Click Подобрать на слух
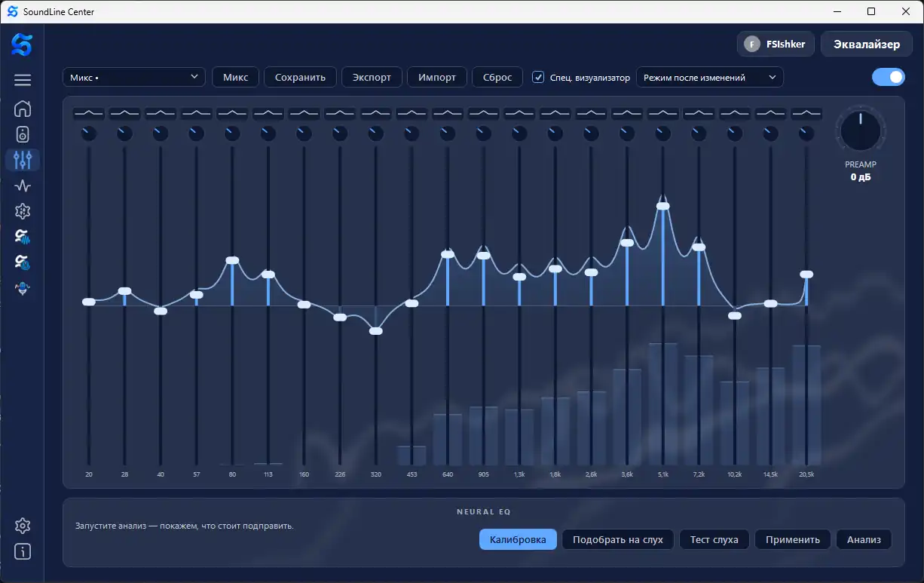This screenshot has height=583, width=924. [x=618, y=539]
